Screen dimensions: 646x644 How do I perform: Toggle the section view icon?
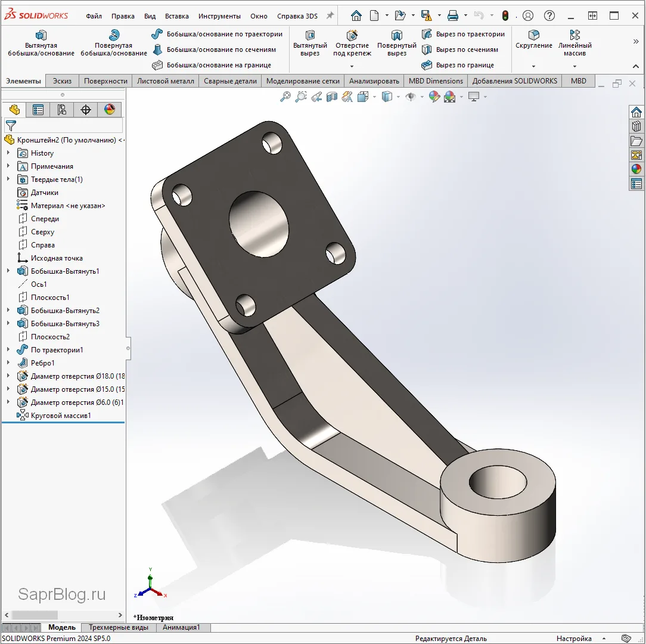point(332,97)
